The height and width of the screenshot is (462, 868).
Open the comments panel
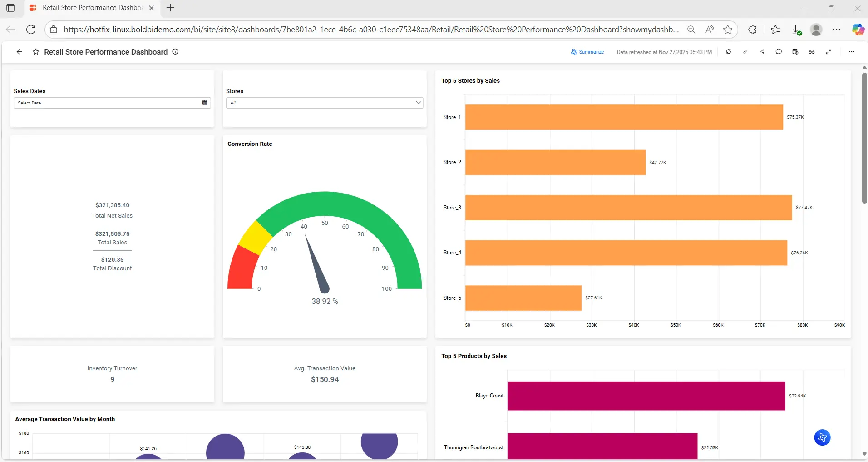point(779,52)
